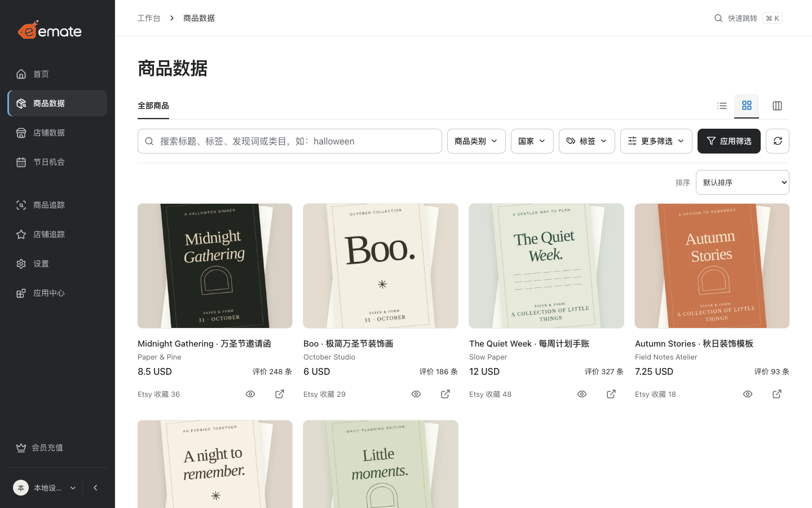Screen dimensions: 812x508
Task: Click the 应用筛选 button
Action: [x=729, y=141]
